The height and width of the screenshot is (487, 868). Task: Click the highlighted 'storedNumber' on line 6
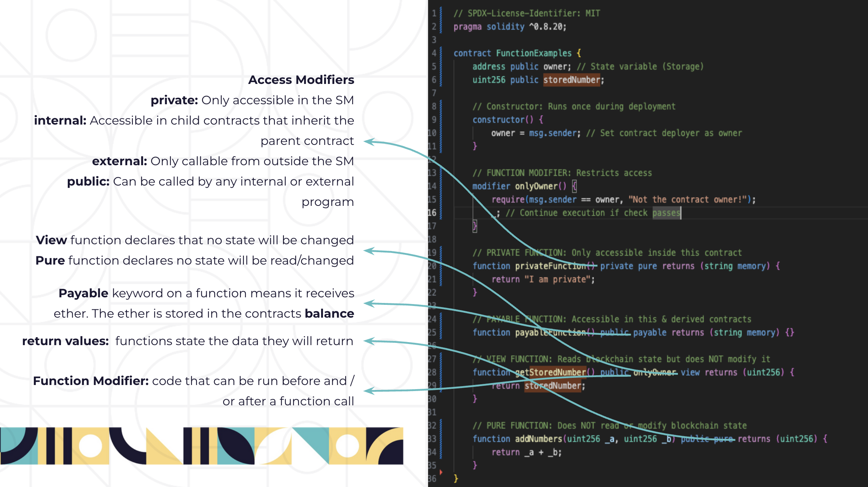click(x=571, y=80)
